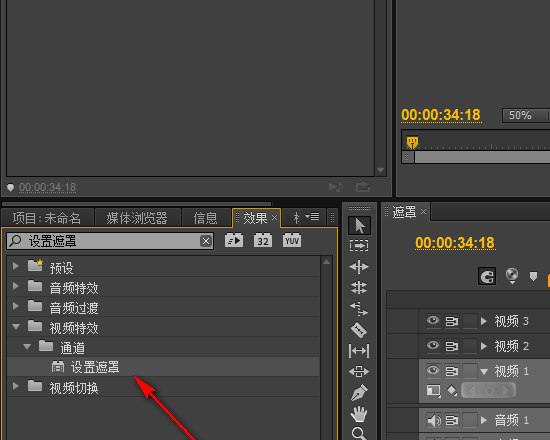
Task: Expand the 音频 1 track
Action: (x=484, y=420)
